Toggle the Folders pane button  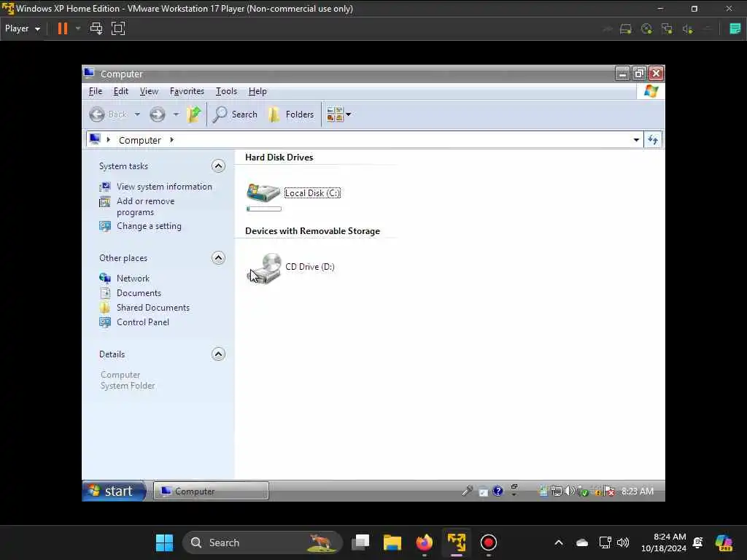pyautogui.click(x=291, y=114)
